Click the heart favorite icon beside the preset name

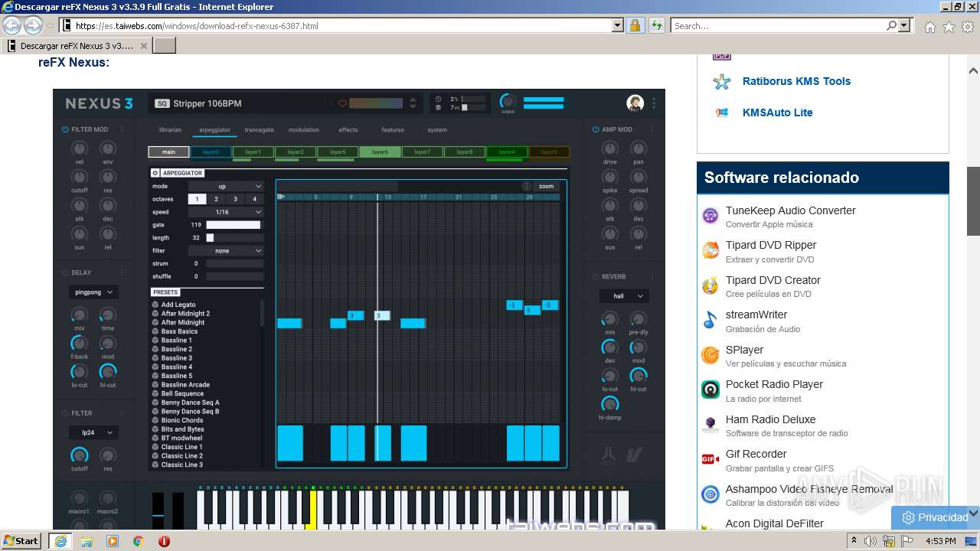342,103
